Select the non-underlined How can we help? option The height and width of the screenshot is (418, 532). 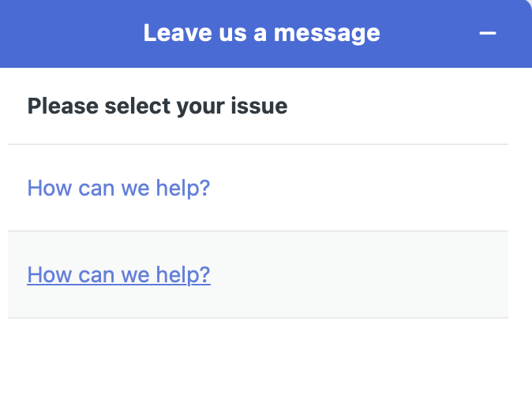point(118,188)
